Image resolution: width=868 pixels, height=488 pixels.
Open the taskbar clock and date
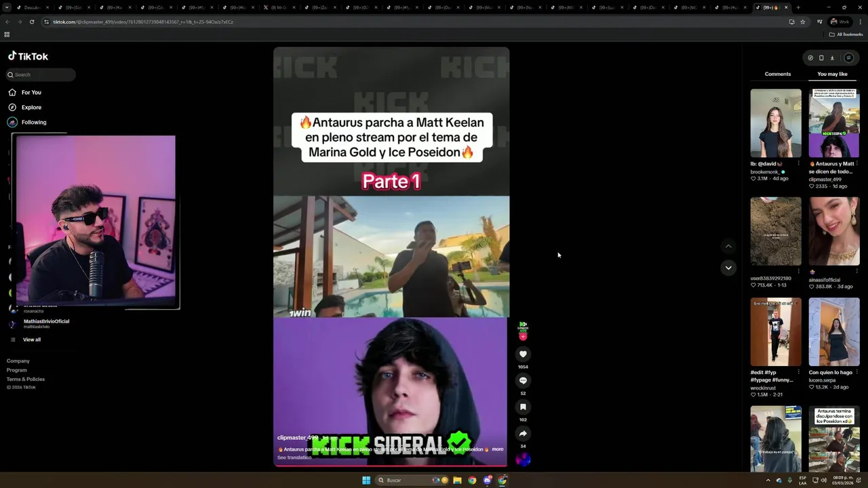coord(843,480)
